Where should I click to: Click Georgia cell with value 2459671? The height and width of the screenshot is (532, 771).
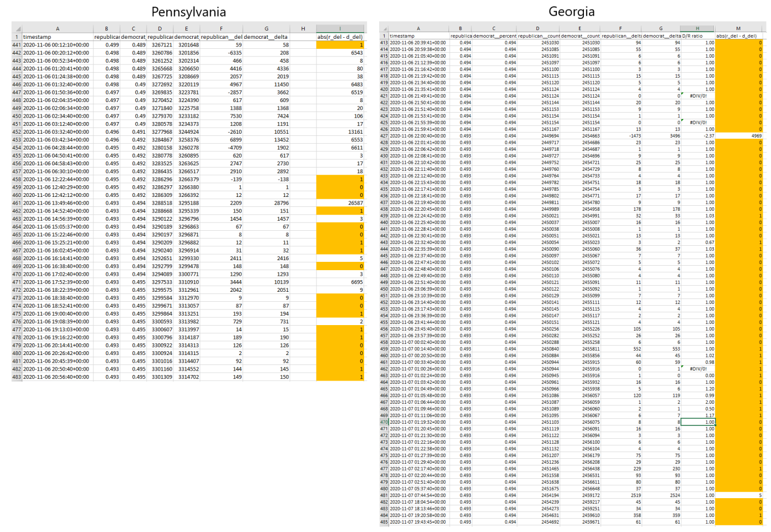pyautogui.click(x=580, y=522)
